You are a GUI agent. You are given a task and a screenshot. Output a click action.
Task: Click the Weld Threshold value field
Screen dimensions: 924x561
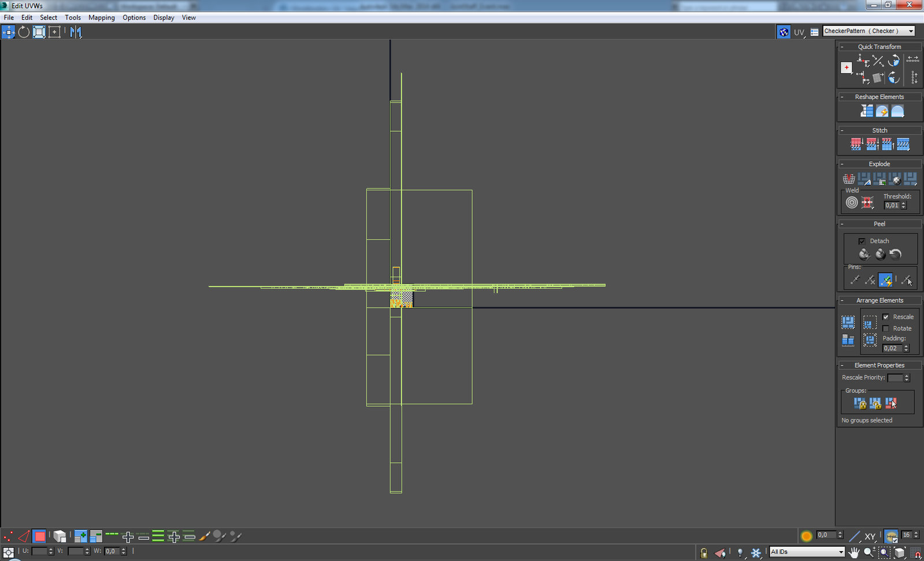point(892,206)
